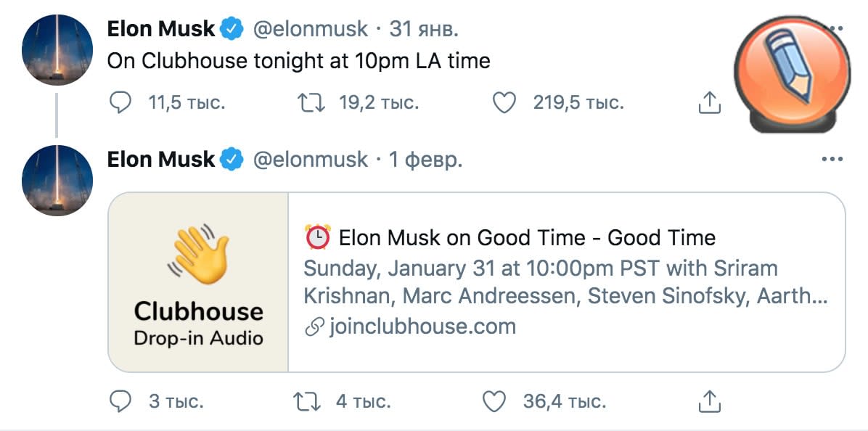
Task: Click the rocket avatar on the second tweet
Action: (x=58, y=180)
